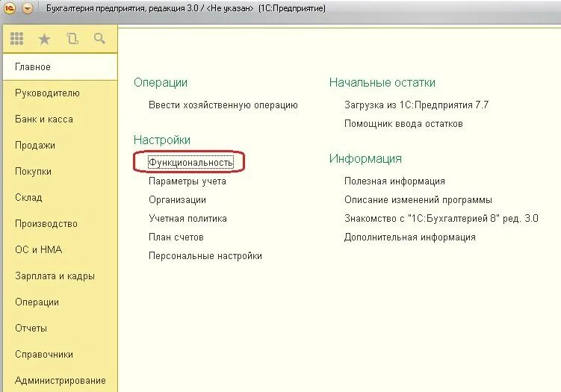The height and width of the screenshot is (392, 561).
Task: Open the Favorites star icon
Action: (44, 39)
